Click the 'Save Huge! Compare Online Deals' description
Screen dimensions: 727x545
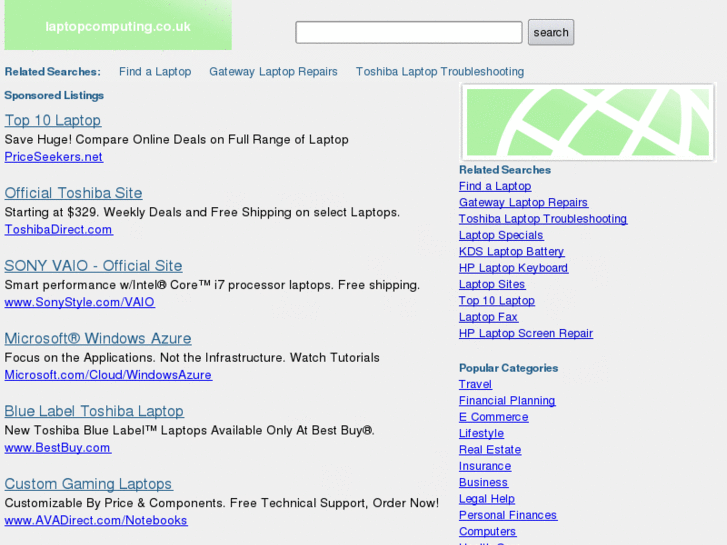(x=176, y=140)
